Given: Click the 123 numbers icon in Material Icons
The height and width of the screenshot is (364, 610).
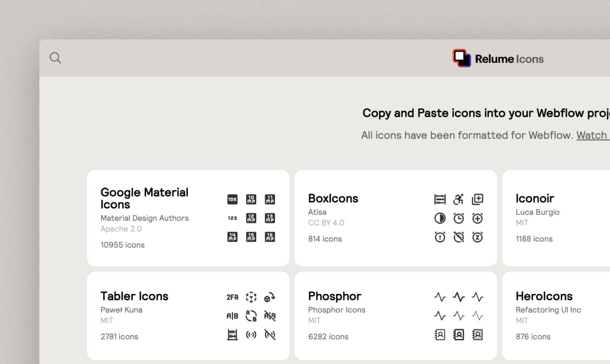Looking at the screenshot, I should (x=232, y=218).
